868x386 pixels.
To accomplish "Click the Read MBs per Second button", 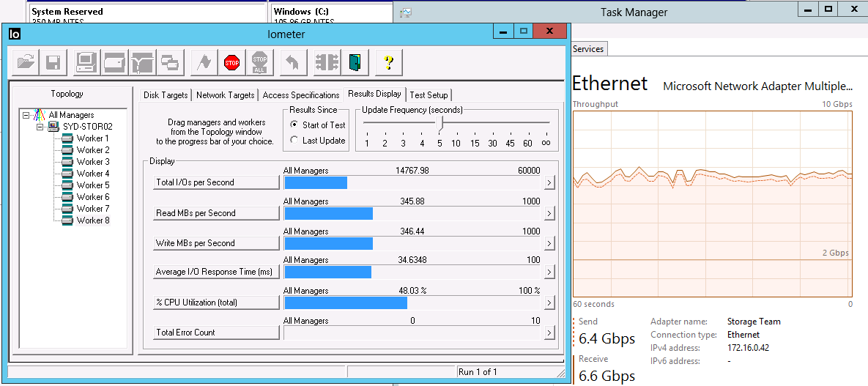I will click(216, 212).
